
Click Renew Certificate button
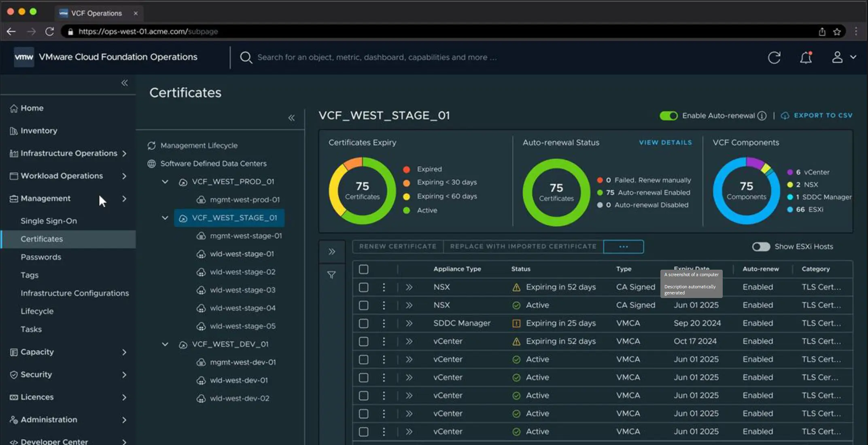[398, 247]
